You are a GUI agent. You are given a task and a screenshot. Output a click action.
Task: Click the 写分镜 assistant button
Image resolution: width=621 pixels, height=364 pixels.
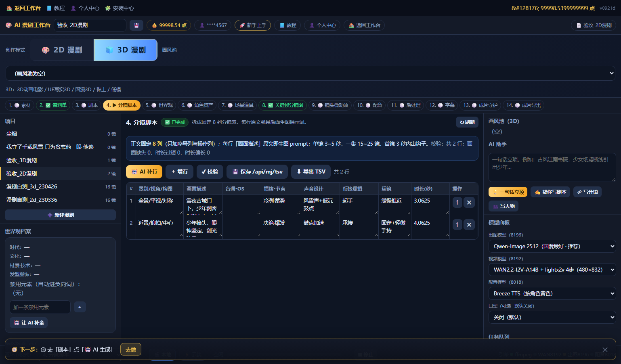pos(587,192)
